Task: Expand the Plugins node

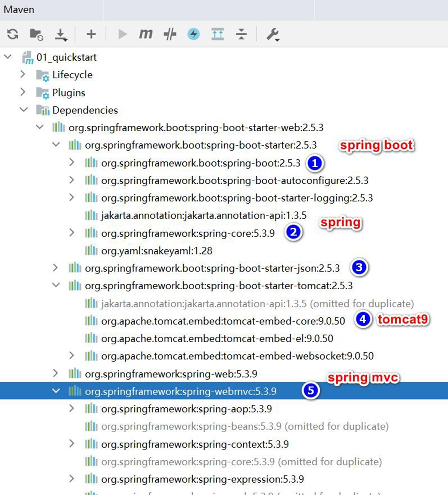Action: point(23,92)
